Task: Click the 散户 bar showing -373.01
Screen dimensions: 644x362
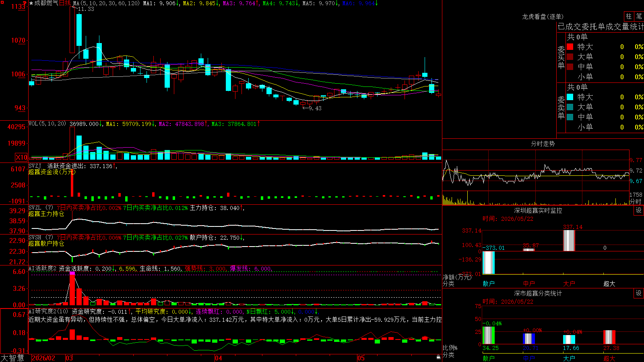Action: point(489,263)
